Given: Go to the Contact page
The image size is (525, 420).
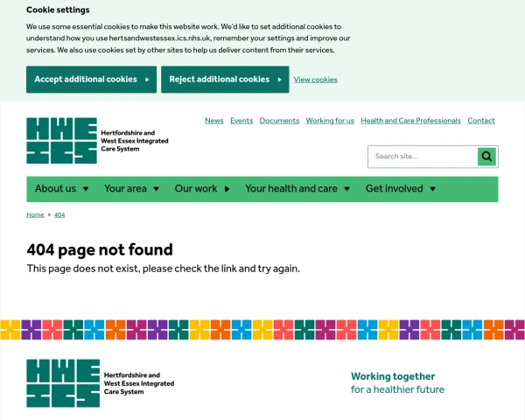Looking at the screenshot, I should (x=481, y=121).
